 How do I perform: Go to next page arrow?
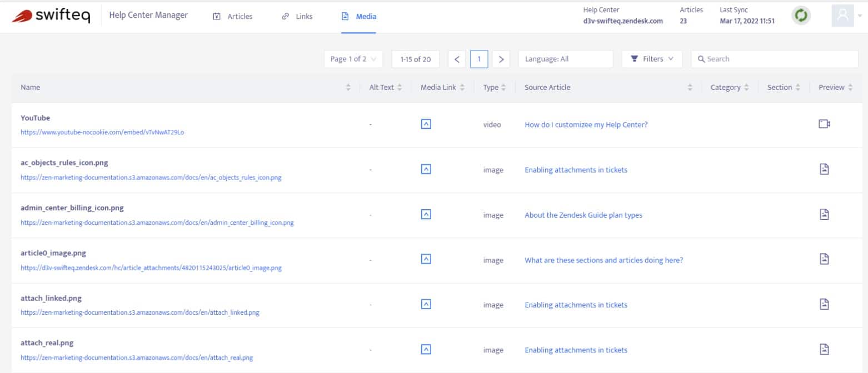501,59
